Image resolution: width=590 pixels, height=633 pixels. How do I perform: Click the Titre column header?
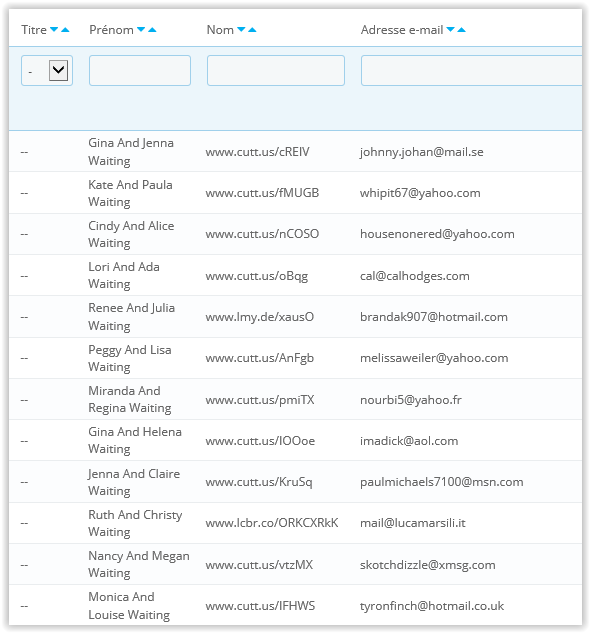click(34, 30)
